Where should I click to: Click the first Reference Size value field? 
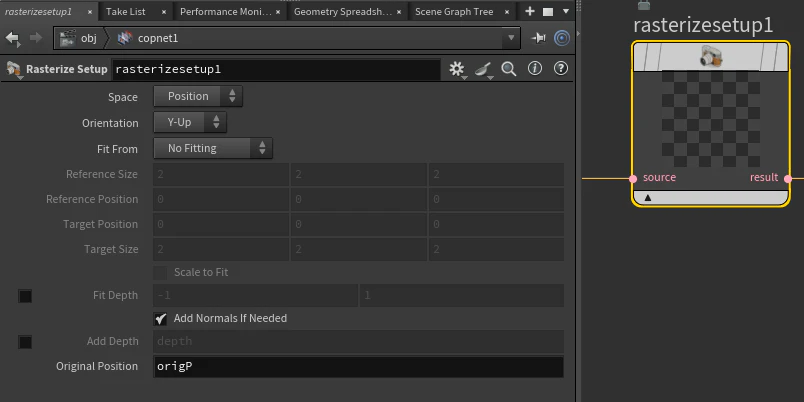221,175
